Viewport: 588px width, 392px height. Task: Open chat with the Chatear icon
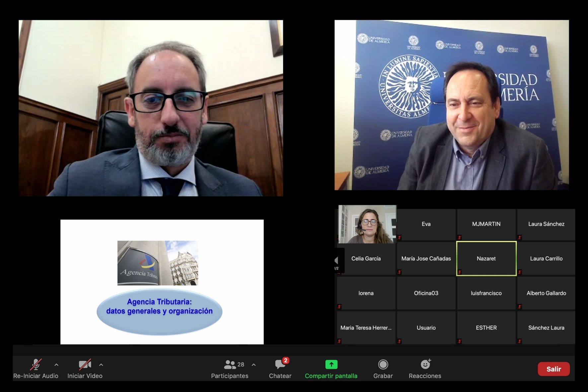pyautogui.click(x=280, y=364)
